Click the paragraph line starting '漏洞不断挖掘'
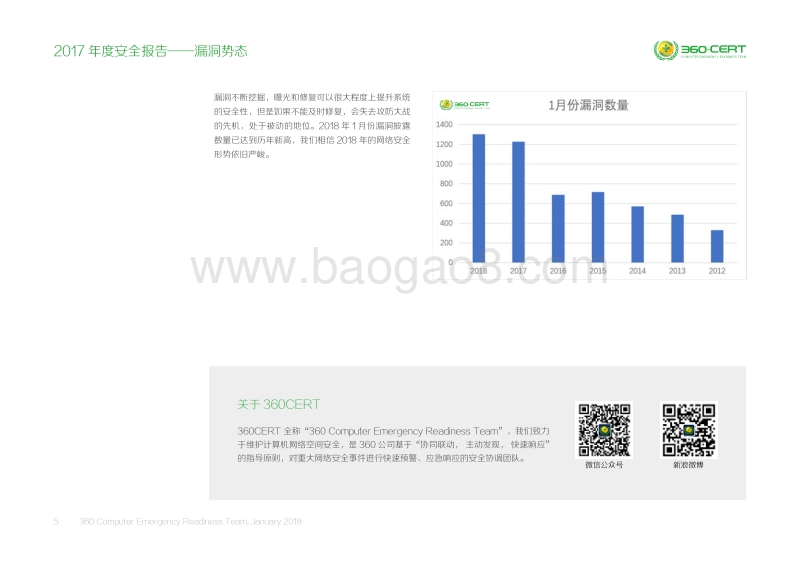The image size is (800, 566). (312, 97)
